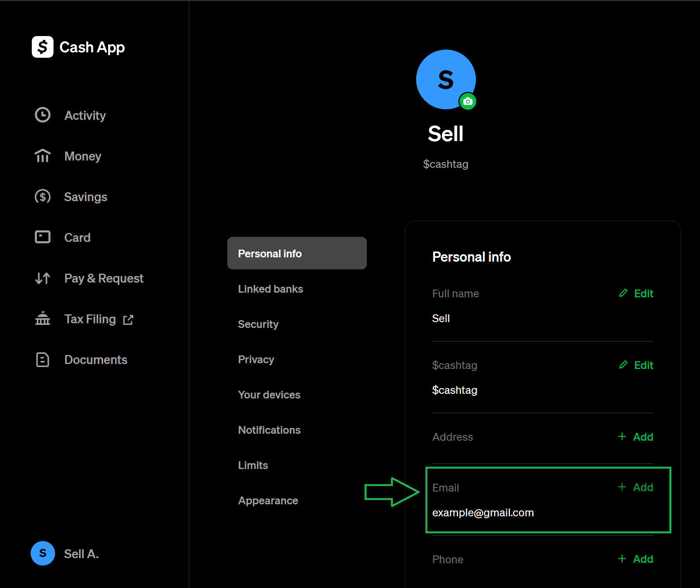The height and width of the screenshot is (588, 700).
Task: Open Pay & Request
Action: 104,278
